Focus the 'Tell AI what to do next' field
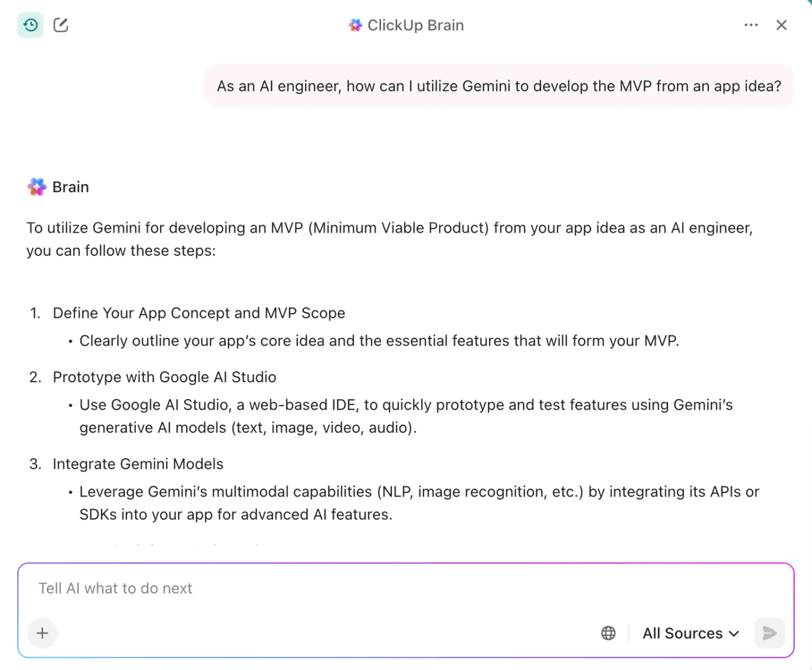The width and height of the screenshot is (812, 670). point(406,588)
